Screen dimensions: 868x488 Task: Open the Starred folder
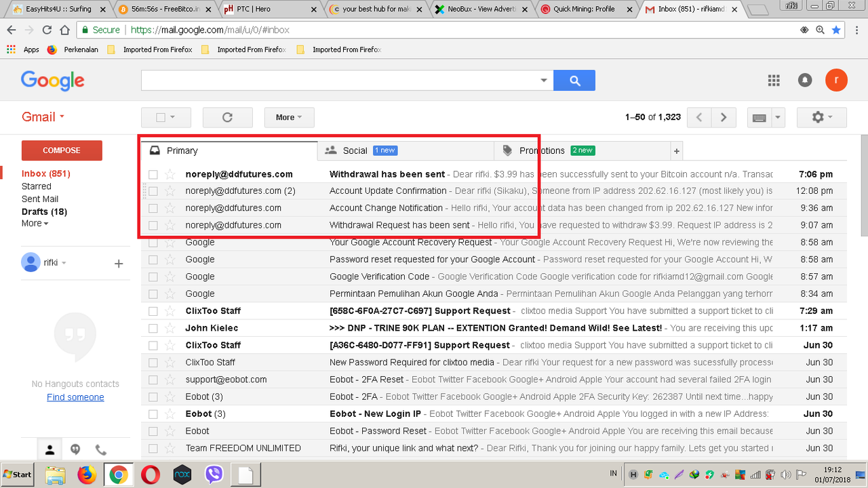(x=36, y=186)
